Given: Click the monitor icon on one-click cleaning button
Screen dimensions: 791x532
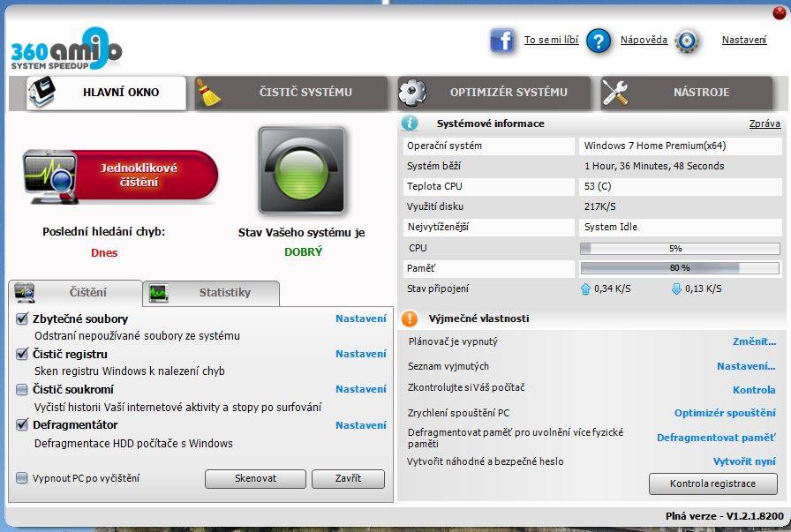Looking at the screenshot, I should [49, 177].
